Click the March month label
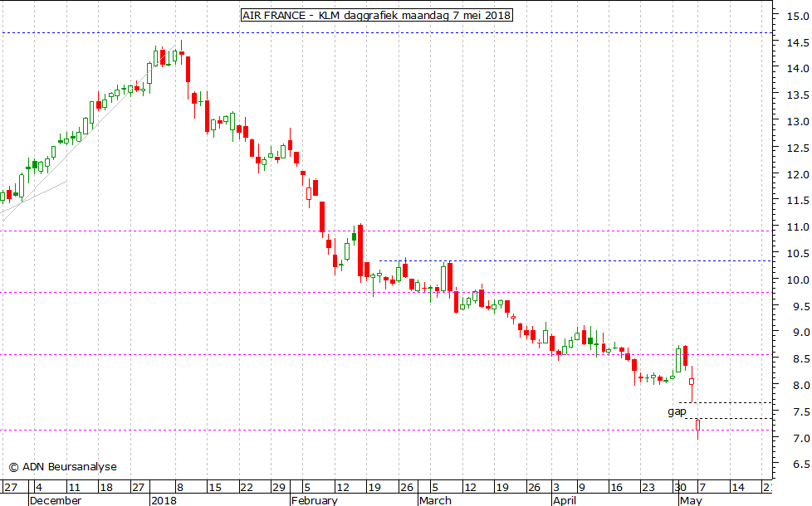 click(x=436, y=500)
